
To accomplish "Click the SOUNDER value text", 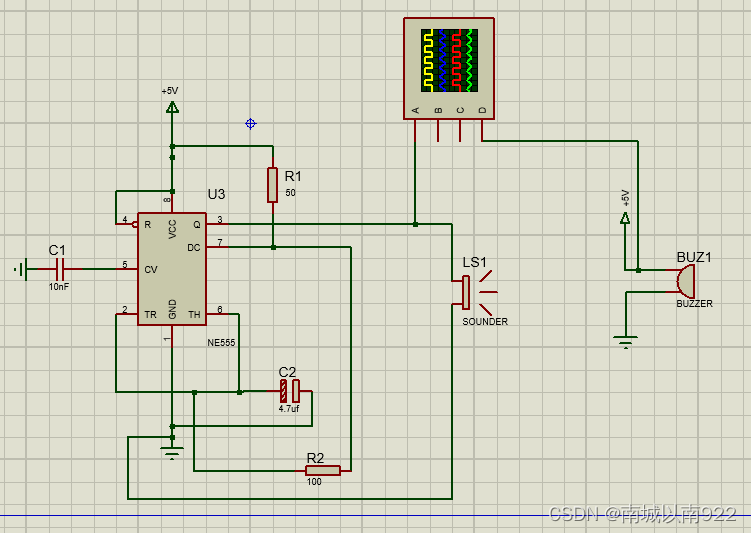I will (x=485, y=322).
